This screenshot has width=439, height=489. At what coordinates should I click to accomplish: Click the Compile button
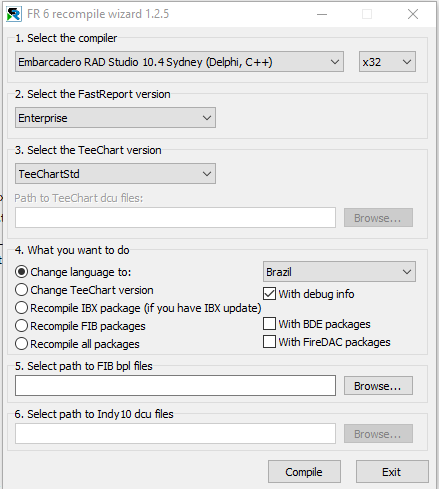click(304, 472)
